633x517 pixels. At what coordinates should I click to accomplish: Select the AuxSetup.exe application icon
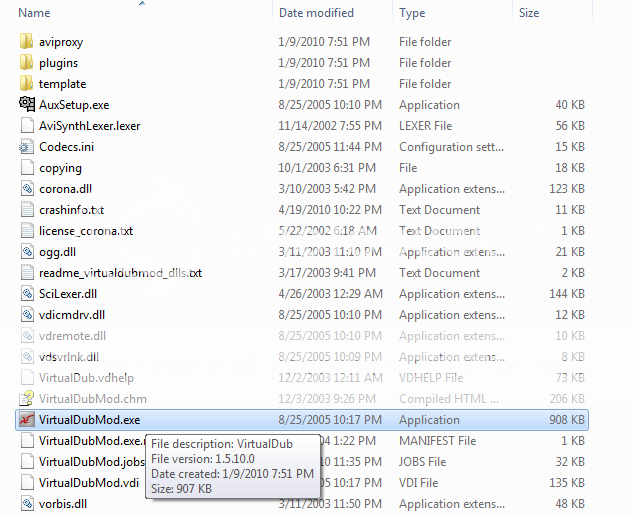pos(27,105)
